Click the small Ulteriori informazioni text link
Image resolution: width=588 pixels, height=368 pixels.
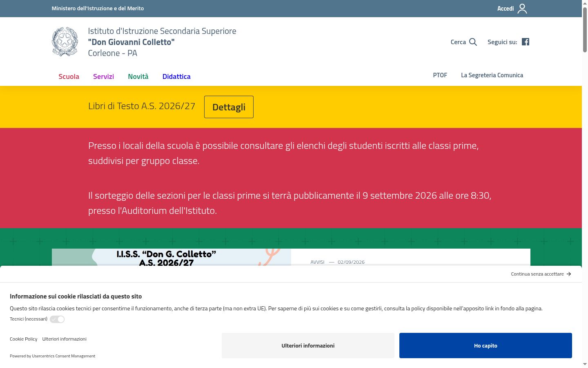pyautogui.click(x=64, y=339)
